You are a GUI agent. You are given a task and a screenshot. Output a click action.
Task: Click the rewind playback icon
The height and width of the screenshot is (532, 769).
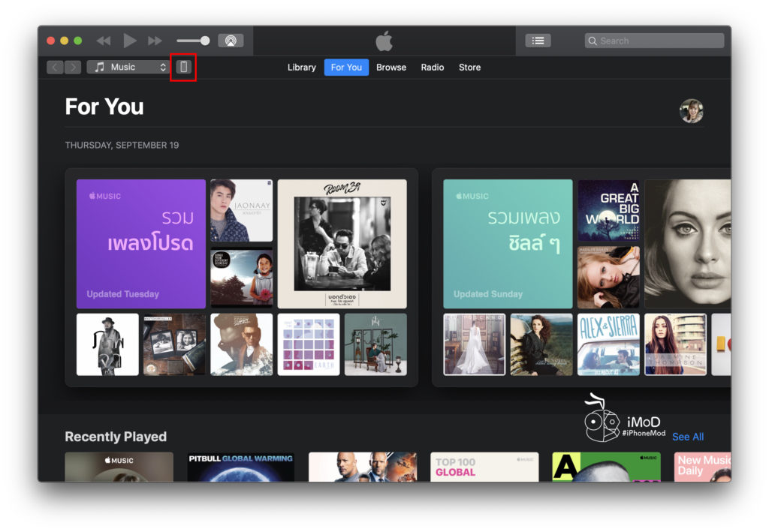(103, 41)
